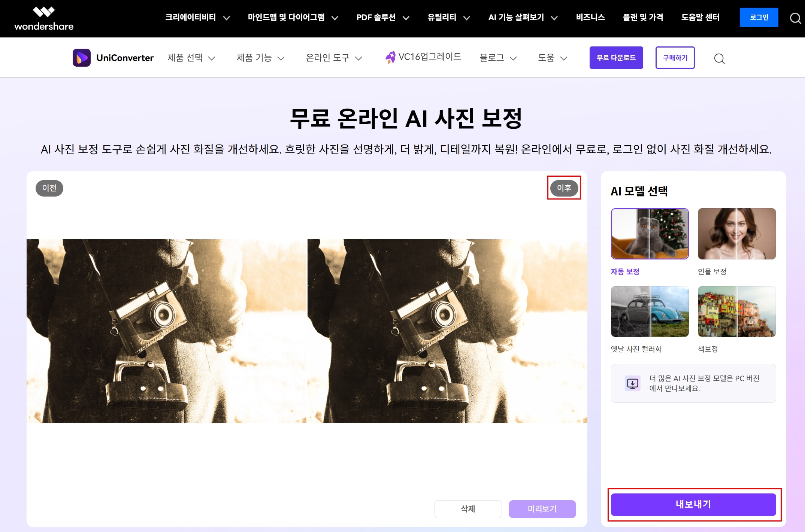Open the 크리에이티비티 dropdown menu
Image resolution: width=805 pixels, height=532 pixels.
[x=197, y=18]
